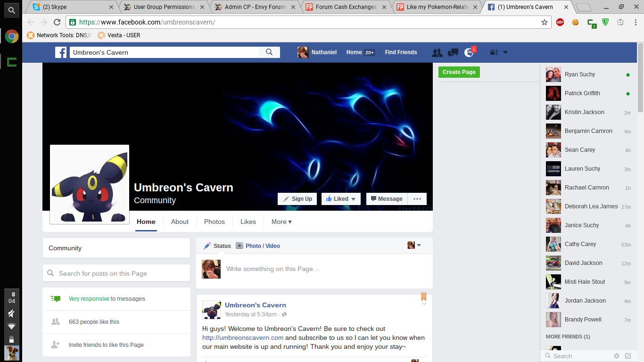Viewport: 644px width, 362px height.
Task: Open chat with Kristin Jackson
Action: click(588, 112)
